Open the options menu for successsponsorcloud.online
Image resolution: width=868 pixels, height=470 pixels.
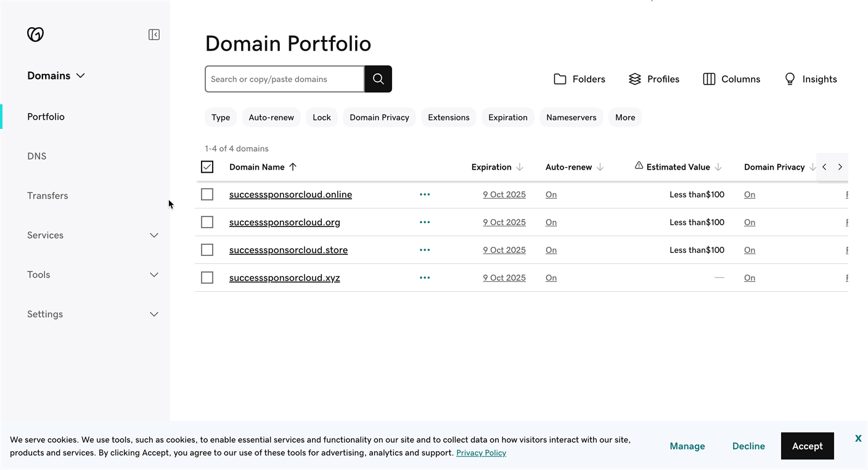(425, 194)
